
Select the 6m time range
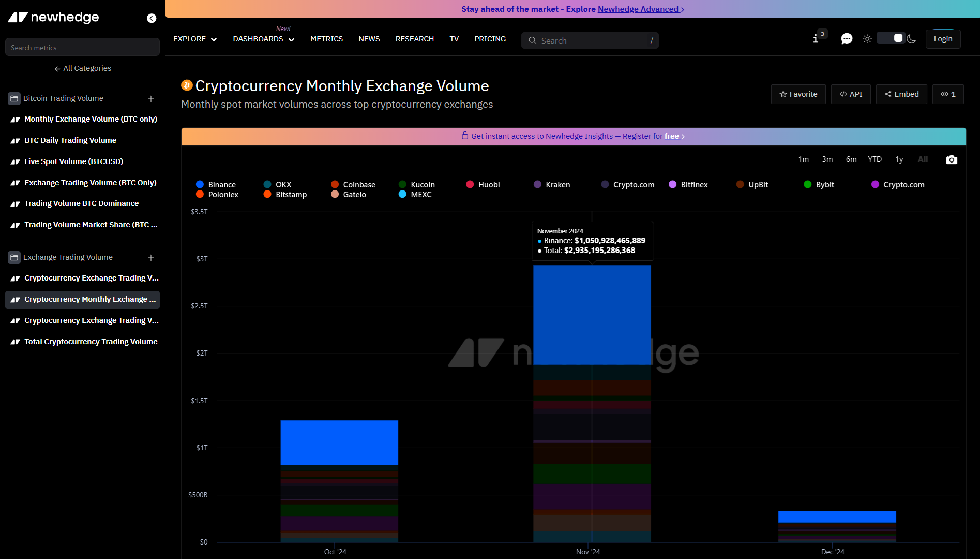[851, 159]
